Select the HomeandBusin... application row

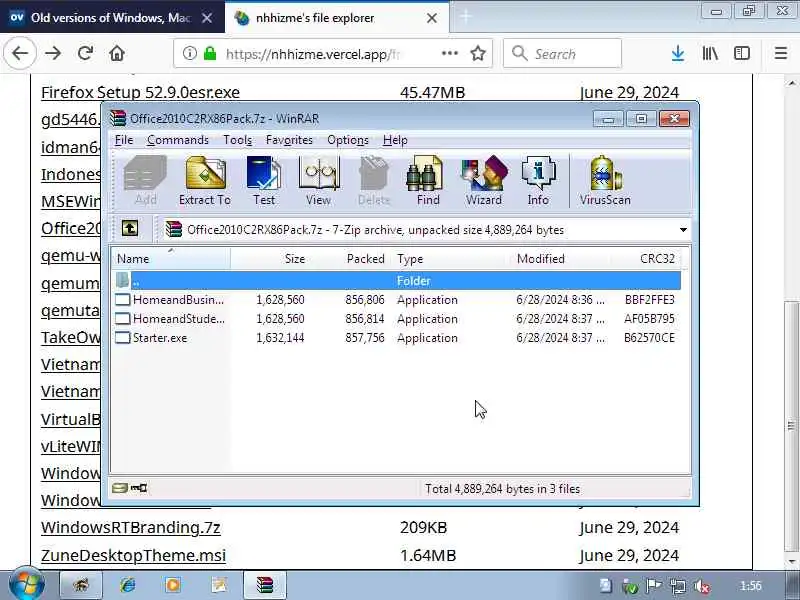click(x=397, y=299)
